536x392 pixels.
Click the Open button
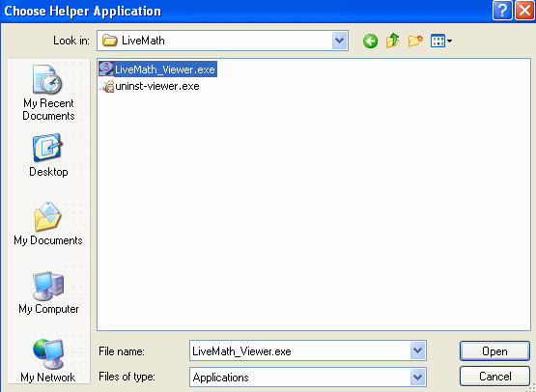tap(494, 351)
